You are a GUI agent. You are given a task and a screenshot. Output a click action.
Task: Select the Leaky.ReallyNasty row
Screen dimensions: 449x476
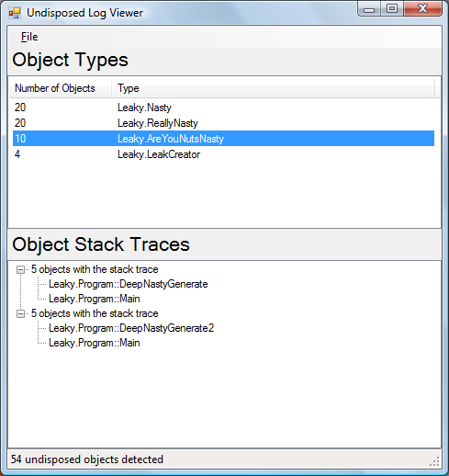coord(223,123)
